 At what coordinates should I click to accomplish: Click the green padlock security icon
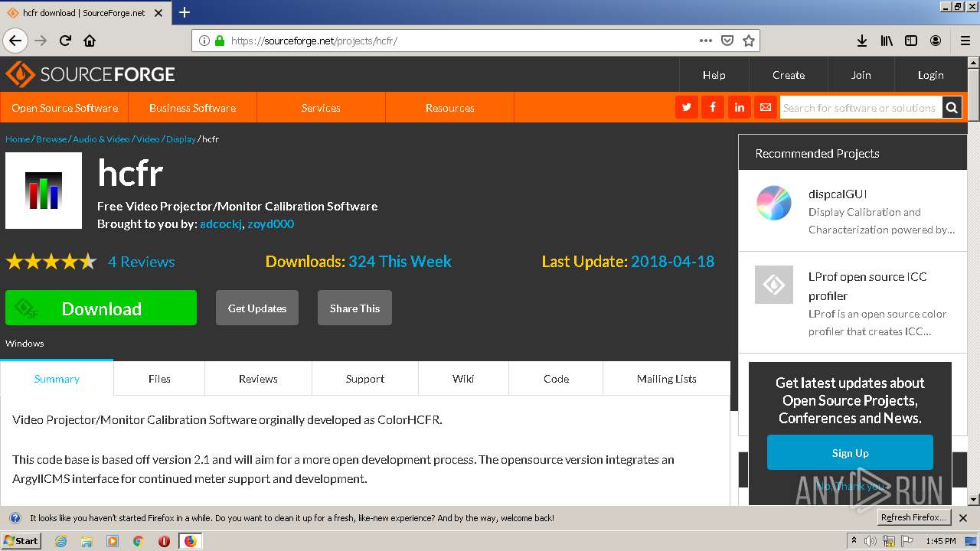pos(220,41)
